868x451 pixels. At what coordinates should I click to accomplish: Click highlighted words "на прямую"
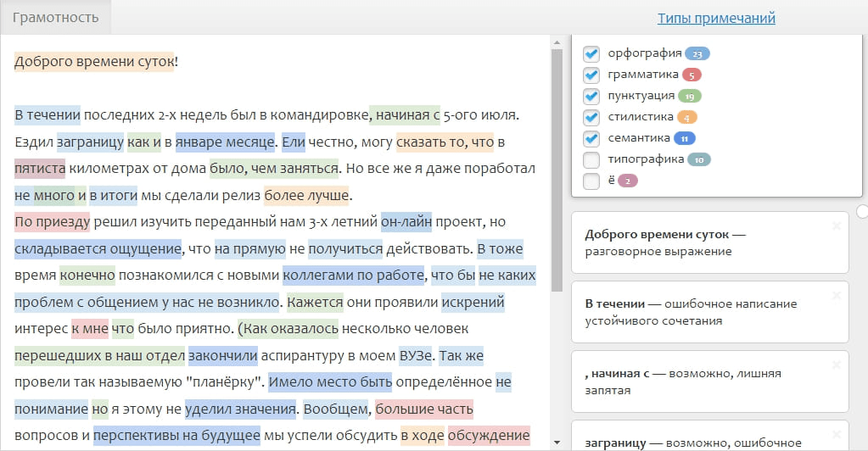pyautogui.click(x=249, y=249)
